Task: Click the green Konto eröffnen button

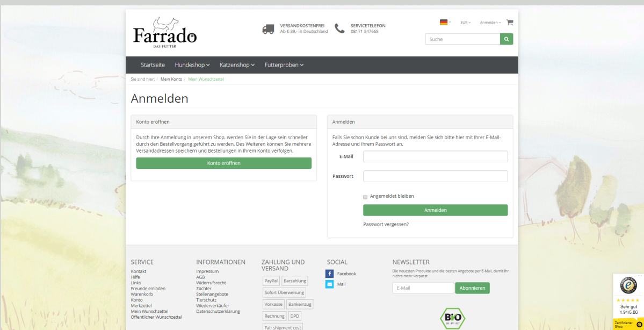Action: (x=224, y=163)
